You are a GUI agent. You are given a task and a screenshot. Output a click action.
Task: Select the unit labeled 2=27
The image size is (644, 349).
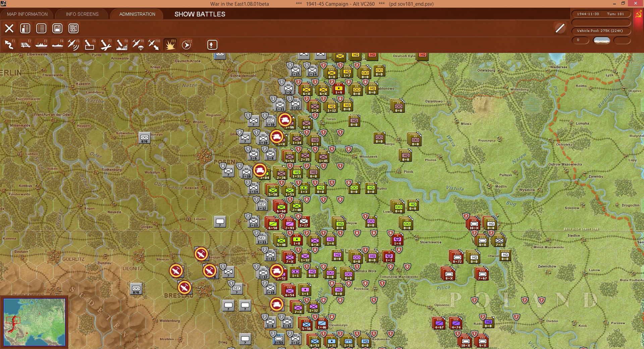[x=304, y=222]
